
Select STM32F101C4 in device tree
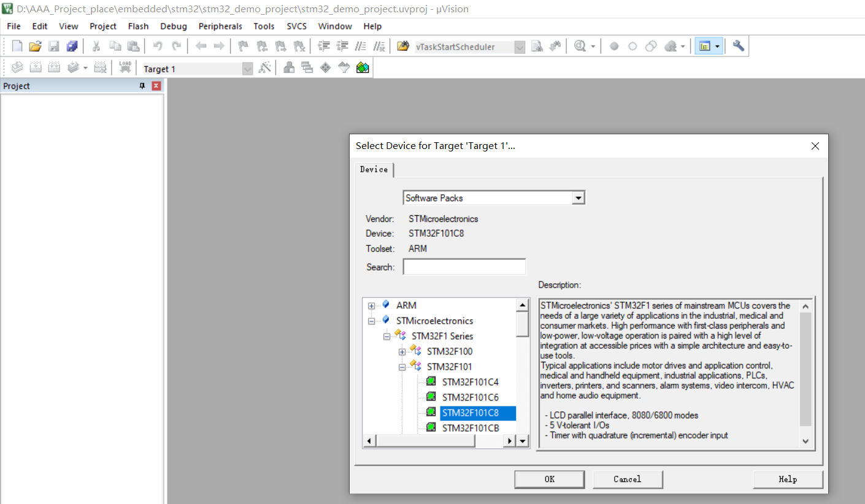click(x=471, y=382)
